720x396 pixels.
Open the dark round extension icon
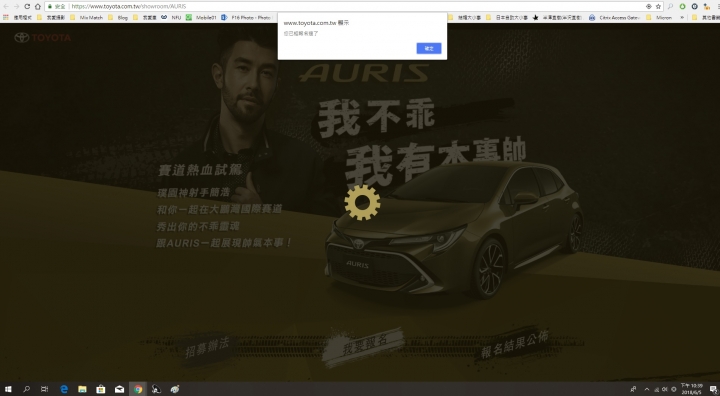click(694, 6)
